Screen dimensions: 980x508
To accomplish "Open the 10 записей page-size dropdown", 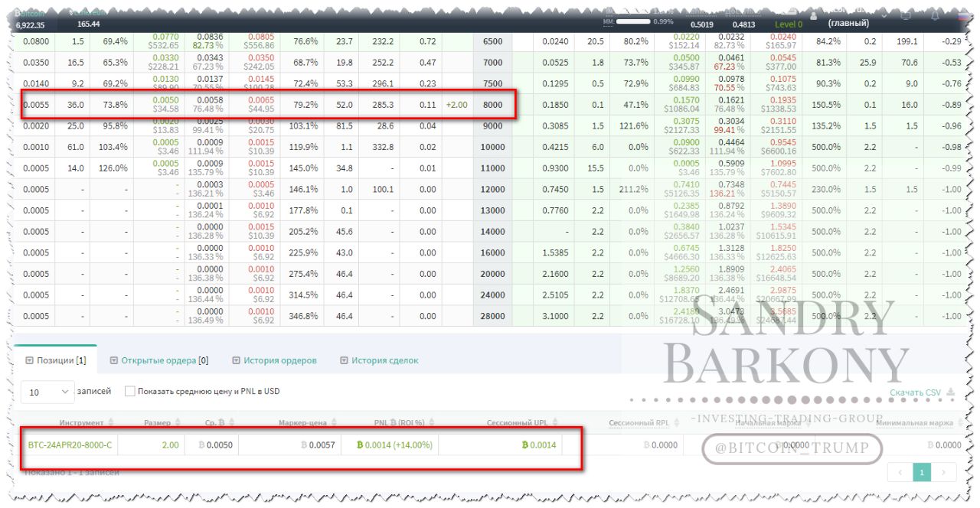I will (47, 392).
